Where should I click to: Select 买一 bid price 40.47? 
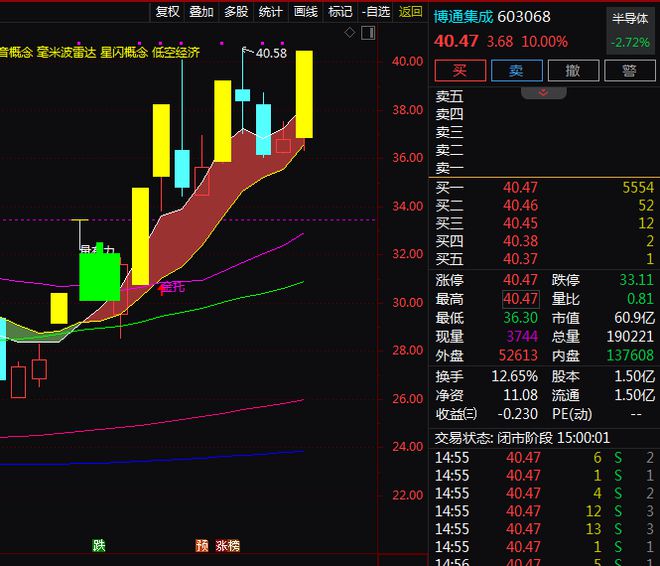[521, 188]
